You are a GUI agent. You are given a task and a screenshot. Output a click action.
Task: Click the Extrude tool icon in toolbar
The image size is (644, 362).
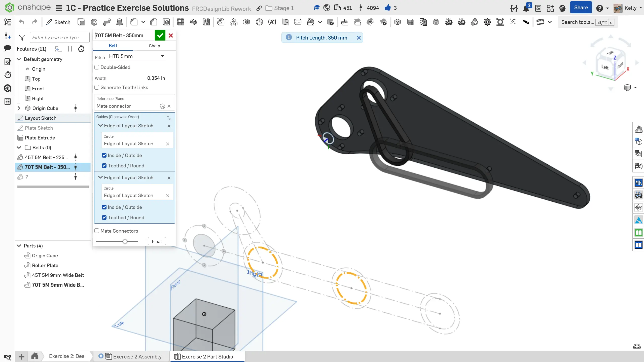coord(81,22)
